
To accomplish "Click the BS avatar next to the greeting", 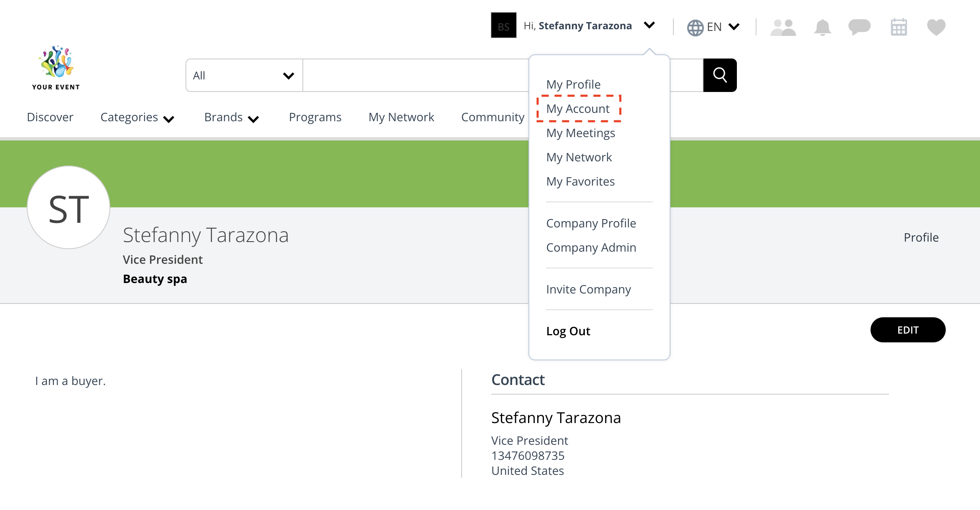I will pyautogui.click(x=503, y=26).
